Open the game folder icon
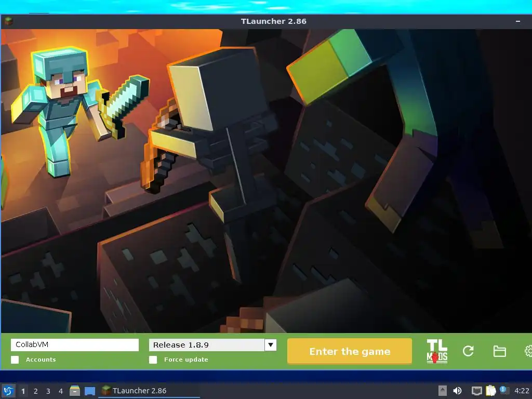This screenshot has width=532, height=399. 499,351
